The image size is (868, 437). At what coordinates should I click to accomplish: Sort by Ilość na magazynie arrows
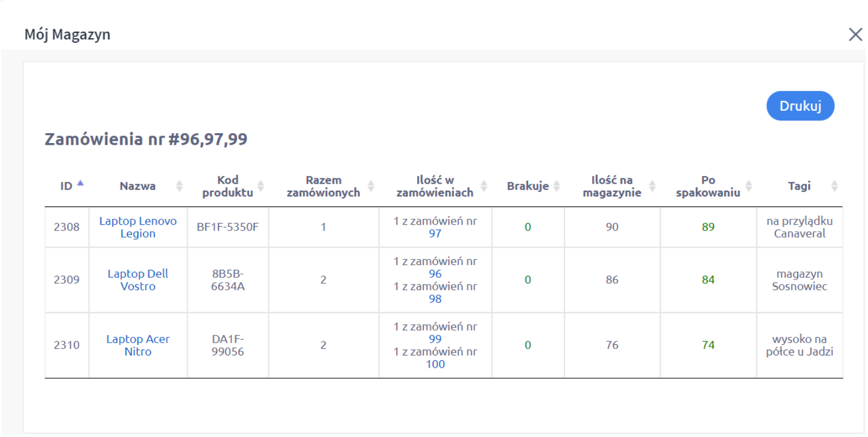pos(652,186)
